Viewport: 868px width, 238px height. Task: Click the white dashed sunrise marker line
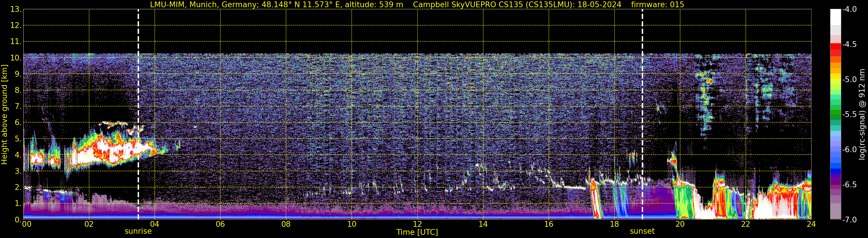click(x=138, y=114)
